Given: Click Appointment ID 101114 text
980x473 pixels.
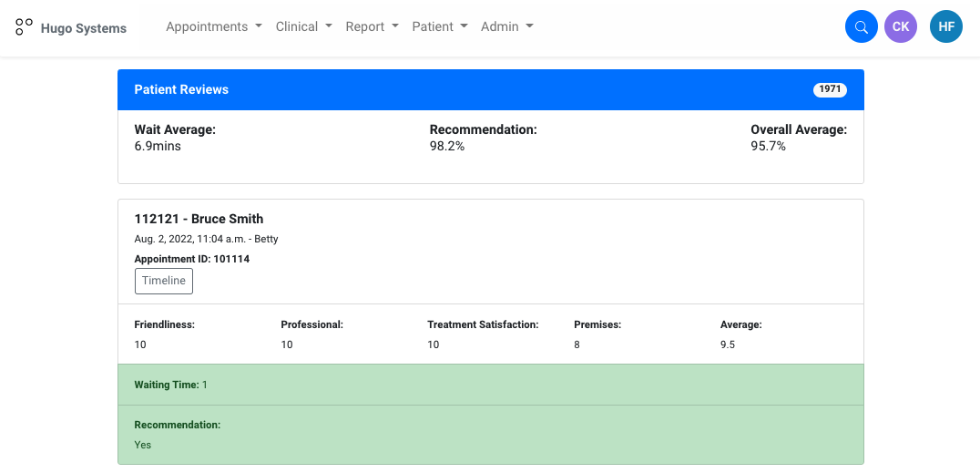Looking at the screenshot, I should coord(191,259).
